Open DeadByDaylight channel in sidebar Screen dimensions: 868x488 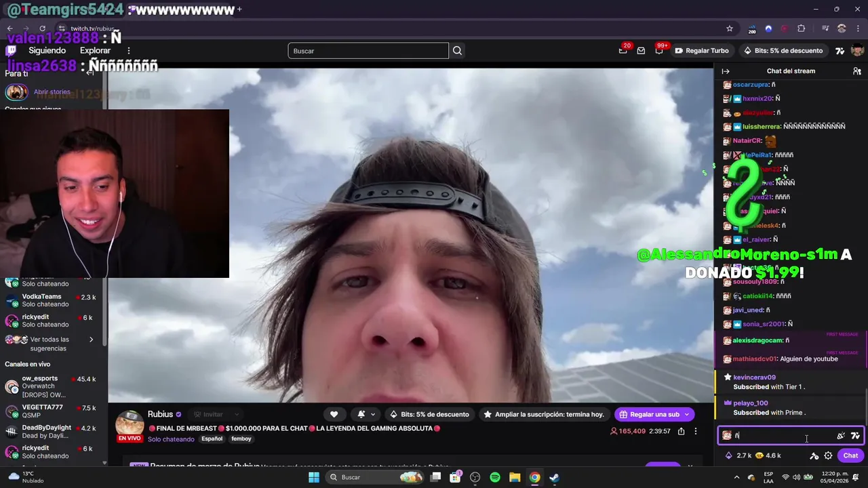coord(53,432)
